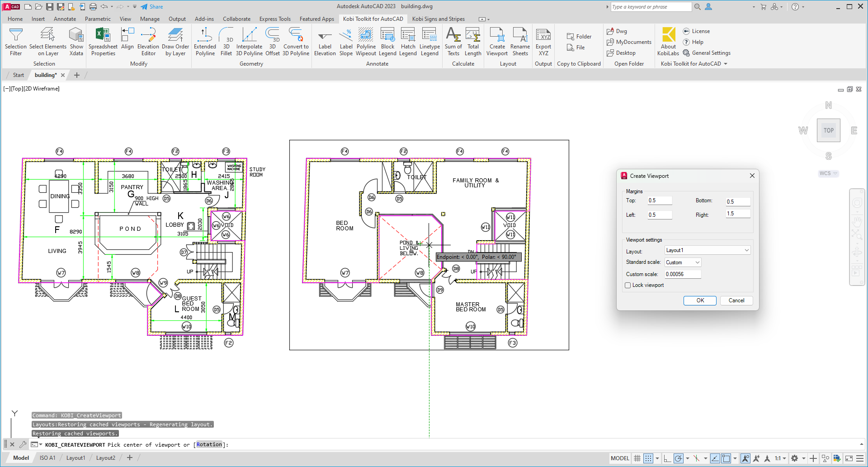Image resolution: width=868 pixels, height=467 pixels.
Task: Click the Plot printer icon
Action: point(93,7)
